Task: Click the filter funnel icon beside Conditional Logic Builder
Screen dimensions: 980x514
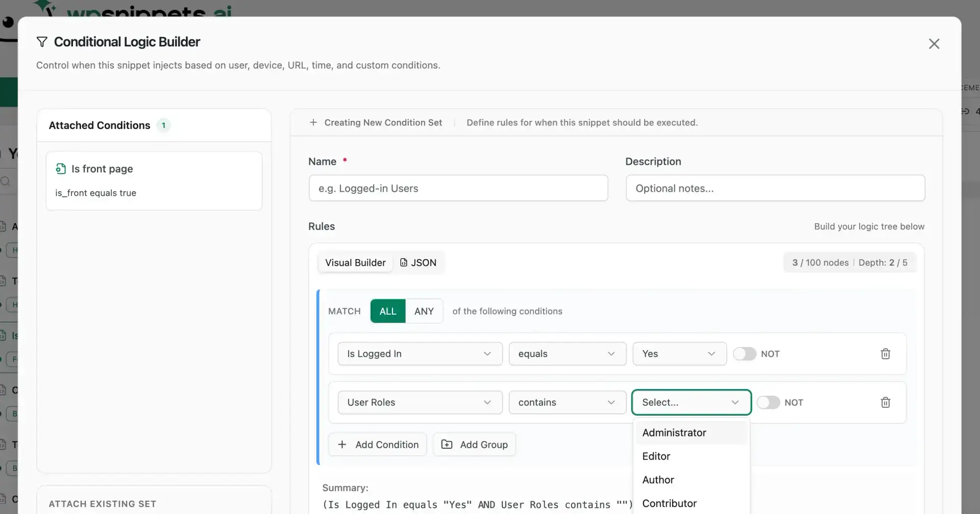Action: 42,41
